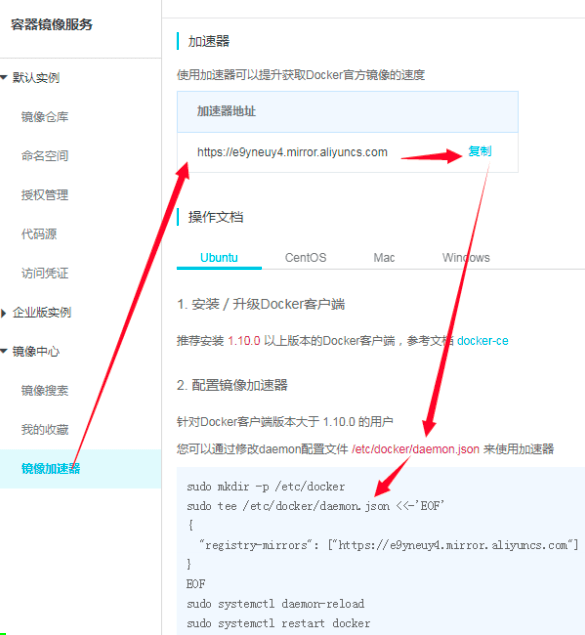Click the accelerator URL text

[x=292, y=152]
